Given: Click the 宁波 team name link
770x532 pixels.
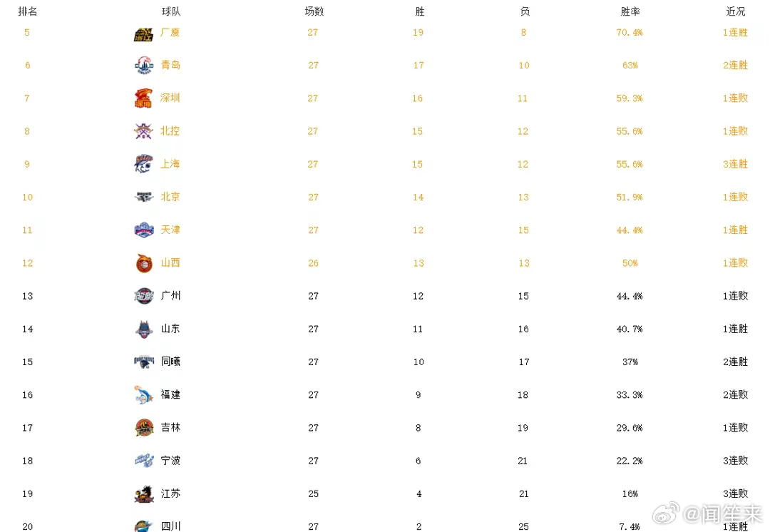Looking at the screenshot, I should click(170, 460).
